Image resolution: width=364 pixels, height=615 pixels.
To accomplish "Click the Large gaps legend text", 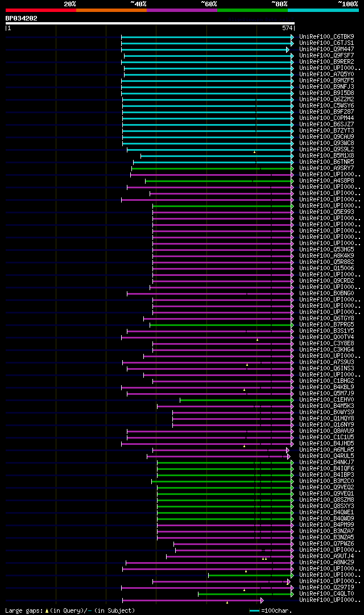I will 70,610.
